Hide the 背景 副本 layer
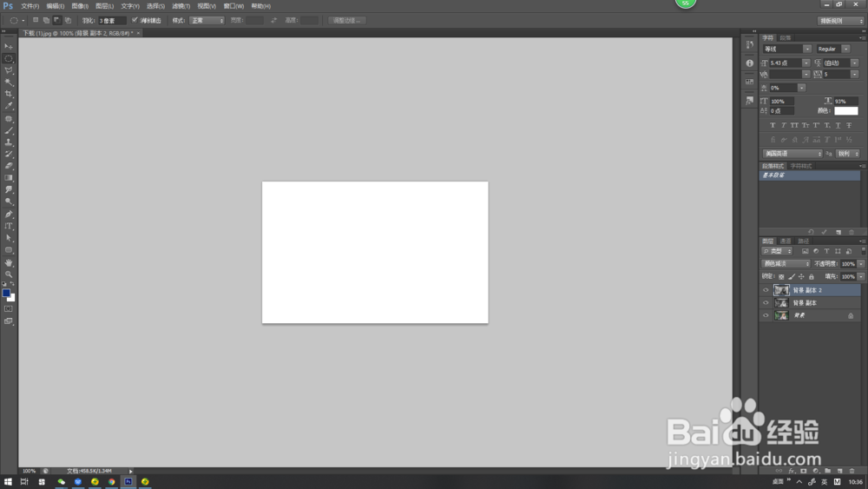The height and width of the screenshot is (489, 868). [x=766, y=303]
